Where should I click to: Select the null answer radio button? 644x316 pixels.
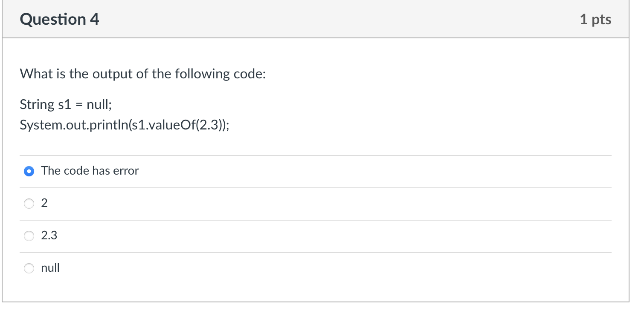(29, 268)
